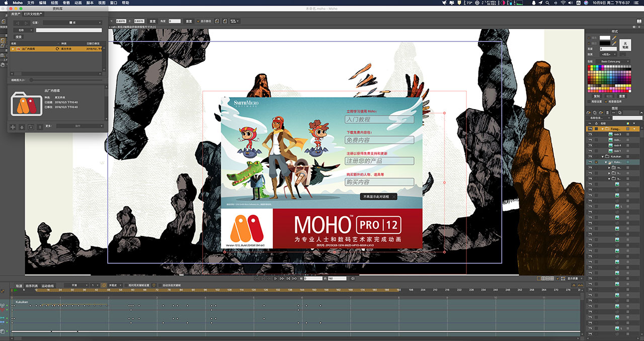This screenshot has width=644, height=341.
Task: Toggle the 显示路径 checkbox
Action: [198, 21]
